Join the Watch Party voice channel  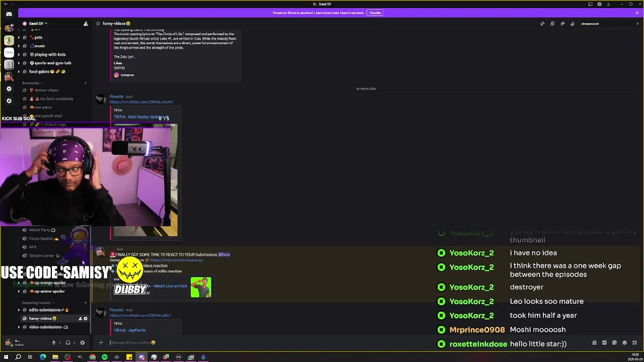(54, 230)
